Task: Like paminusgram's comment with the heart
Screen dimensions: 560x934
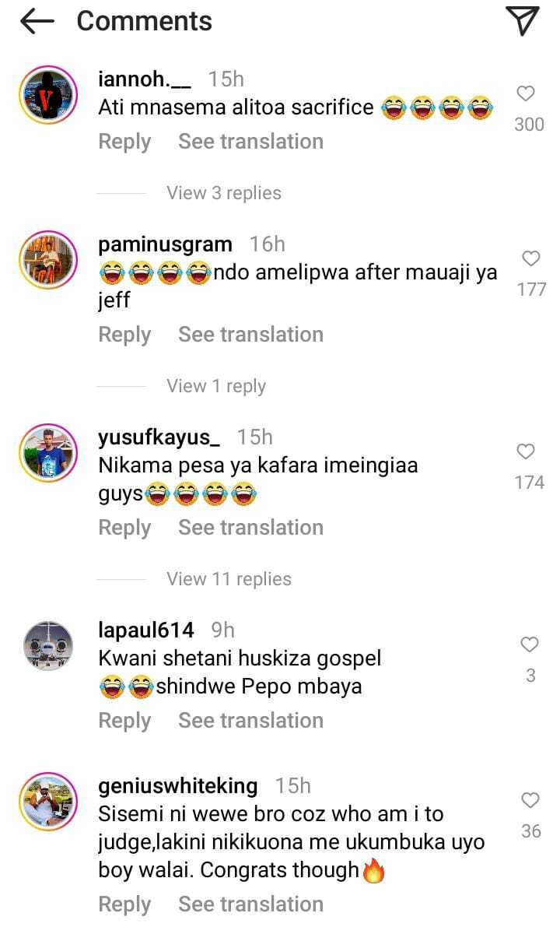Action: [x=530, y=258]
